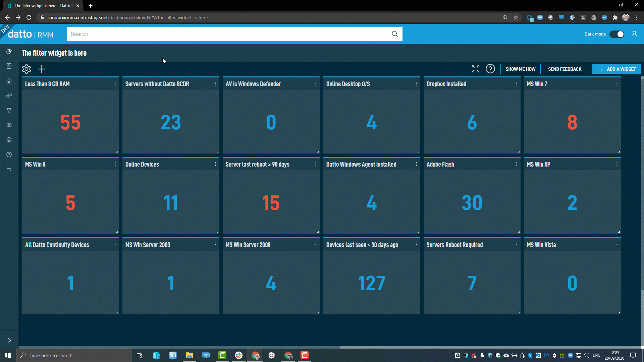
Task: Open the document list sidebar icon
Action: click(x=9, y=66)
